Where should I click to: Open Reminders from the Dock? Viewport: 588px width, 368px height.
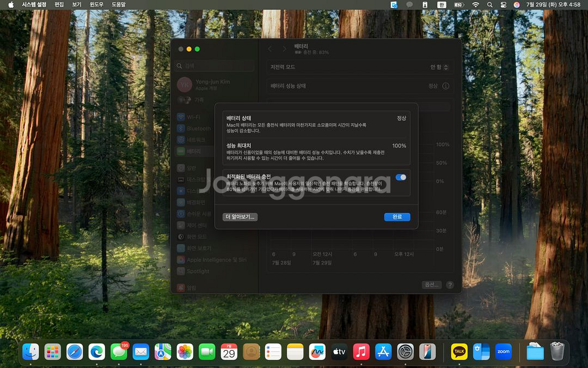pos(273,352)
